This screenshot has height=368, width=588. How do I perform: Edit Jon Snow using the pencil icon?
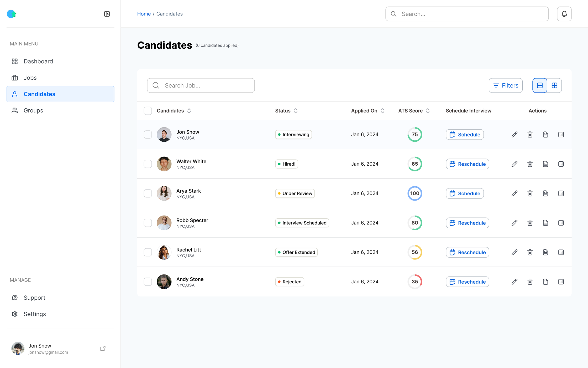click(x=514, y=134)
